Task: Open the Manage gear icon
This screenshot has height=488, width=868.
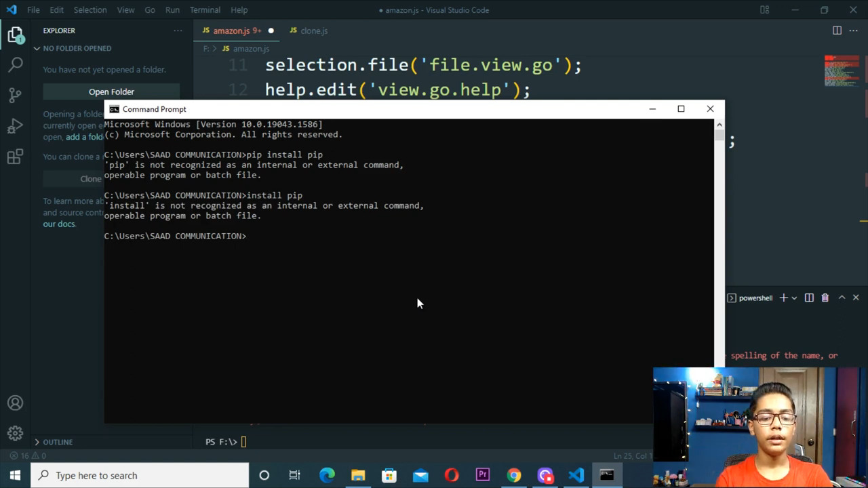Action: [x=15, y=433]
